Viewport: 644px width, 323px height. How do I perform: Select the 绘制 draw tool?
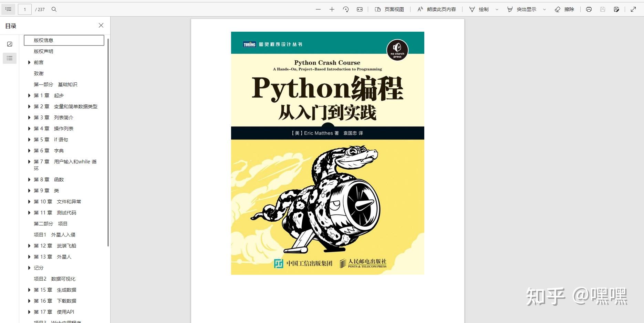click(479, 9)
